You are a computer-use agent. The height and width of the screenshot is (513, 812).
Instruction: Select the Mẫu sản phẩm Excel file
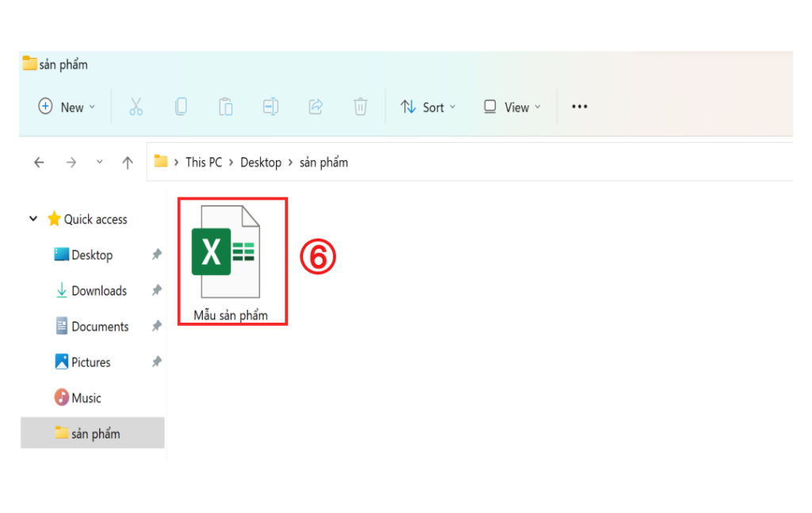click(231, 262)
